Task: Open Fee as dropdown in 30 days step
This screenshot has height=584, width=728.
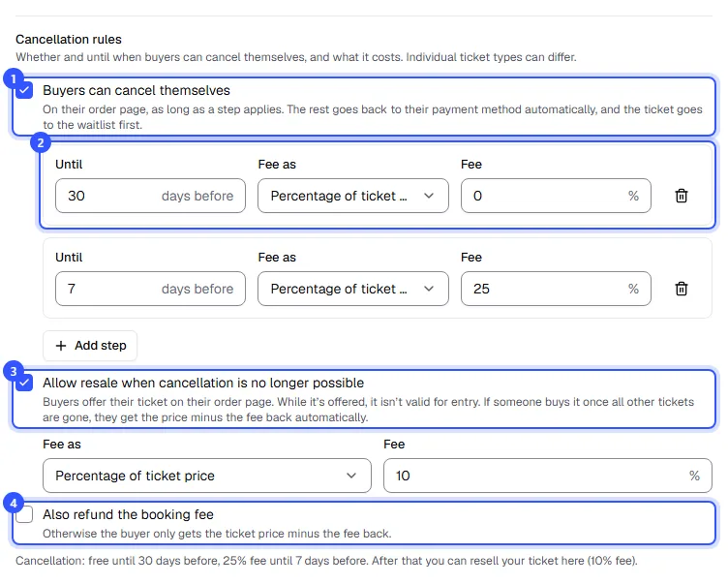Action: tap(353, 196)
